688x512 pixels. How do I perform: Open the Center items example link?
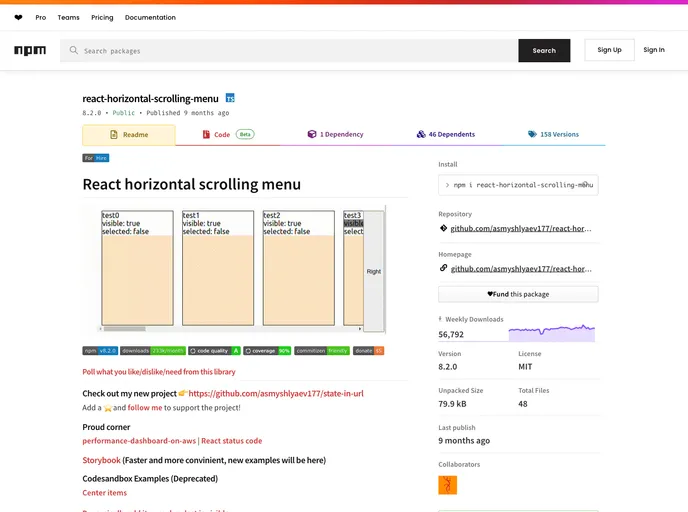pyautogui.click(x=104, y=493)
